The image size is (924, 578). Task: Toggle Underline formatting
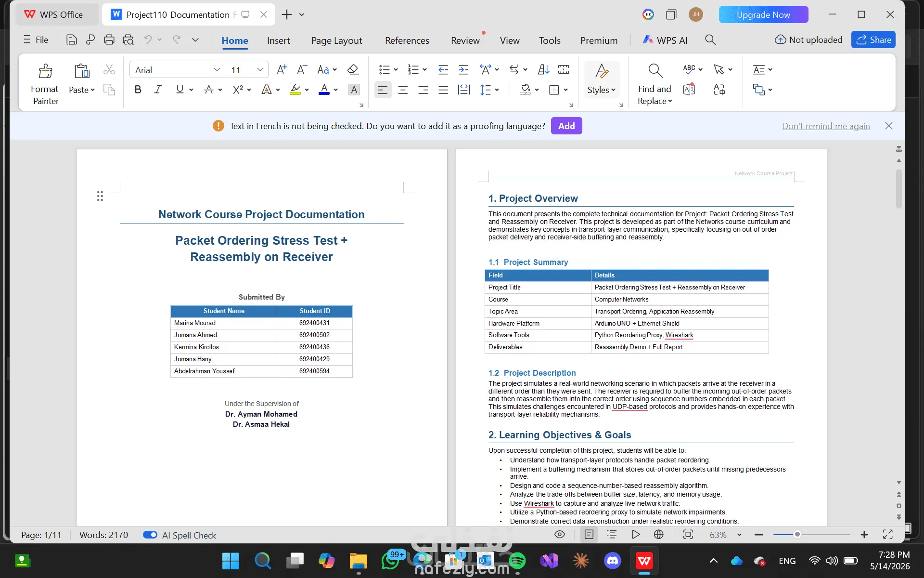point(180,90)
